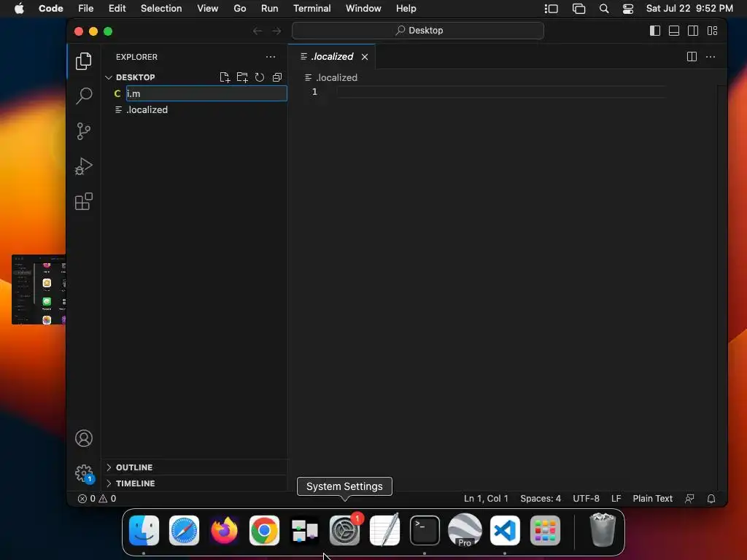747x560 pixels.
Task: Open the Accounts menu icon
Action: [84, 438]
